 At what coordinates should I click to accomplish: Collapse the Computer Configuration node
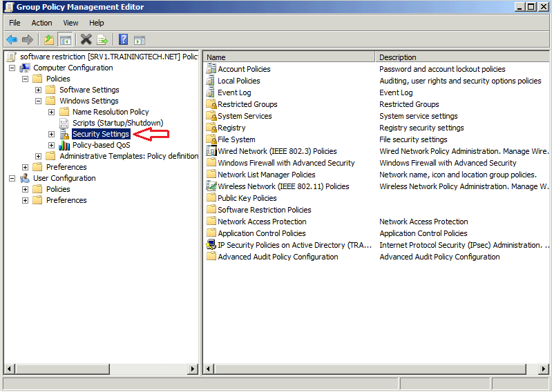click(12, 68)
